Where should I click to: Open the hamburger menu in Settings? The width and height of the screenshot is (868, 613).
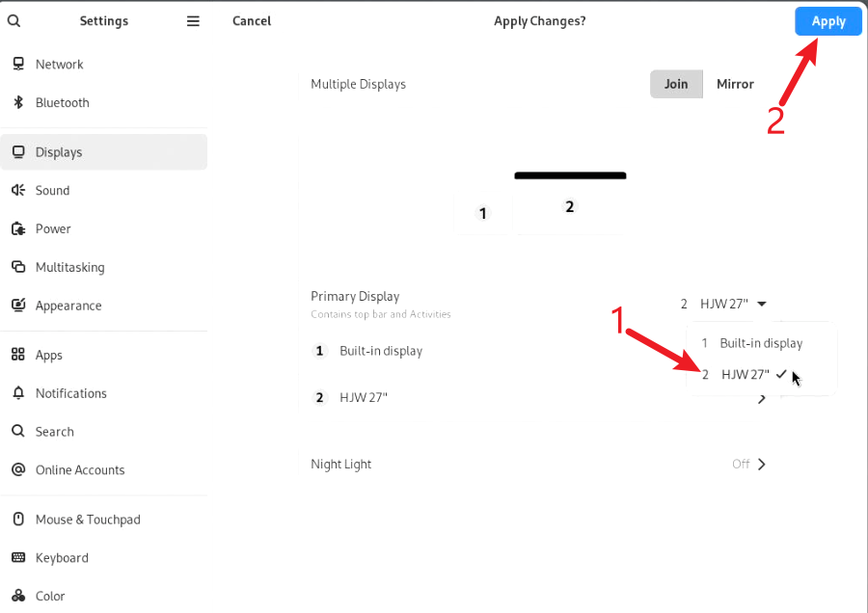[193, 21]
